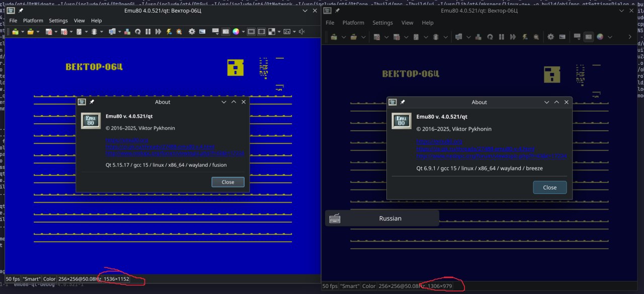Click the "Smart" field in the right window status bar

350,286
